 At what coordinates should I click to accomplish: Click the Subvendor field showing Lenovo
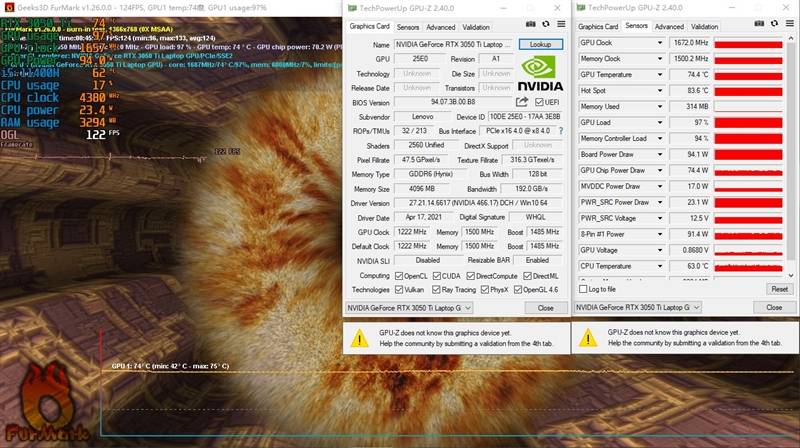click(422, 116)
